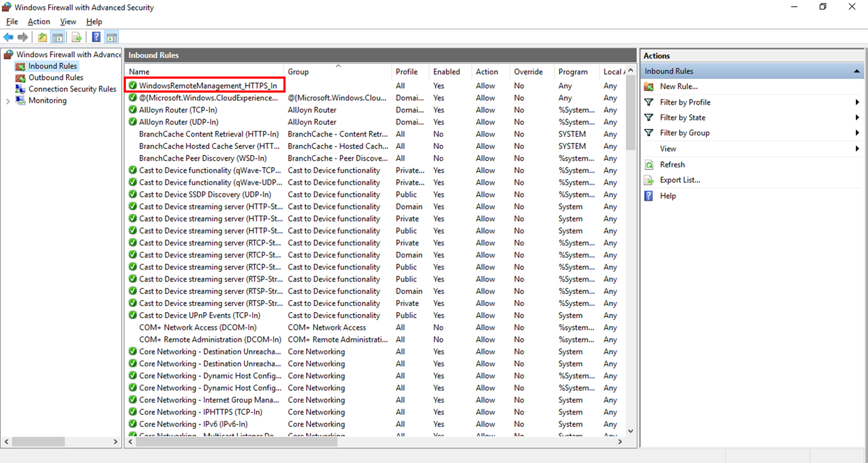This screenshot has height=463, width=868.
Task: Click the Up one level folder icon
Action: tap(42, 37)
